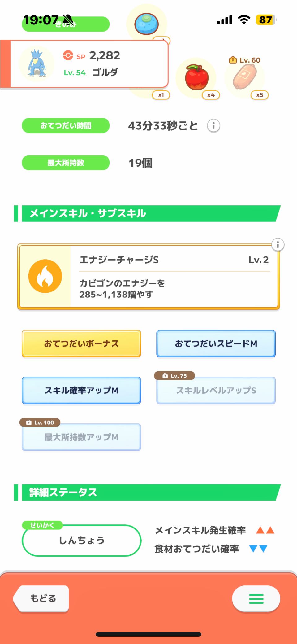Tap locked 最大所持数アップM sub skill

click(81, 437)
